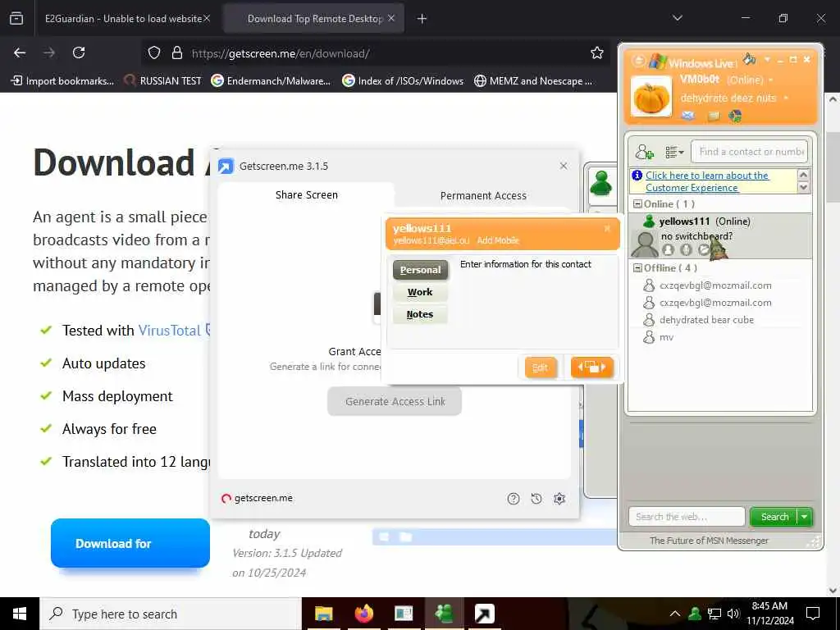Click the MSN Today globe icon
Viewport: 840px width, 630px height.
735,116
